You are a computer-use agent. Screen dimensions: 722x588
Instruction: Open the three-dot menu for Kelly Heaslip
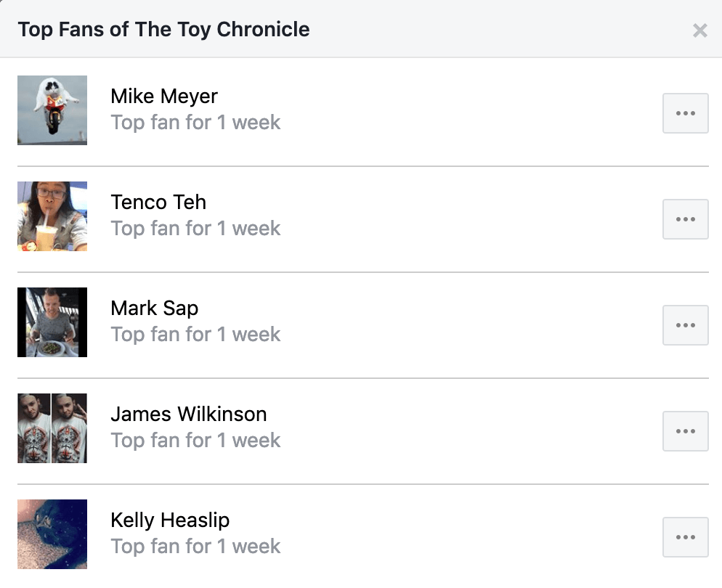coord(685,537)
